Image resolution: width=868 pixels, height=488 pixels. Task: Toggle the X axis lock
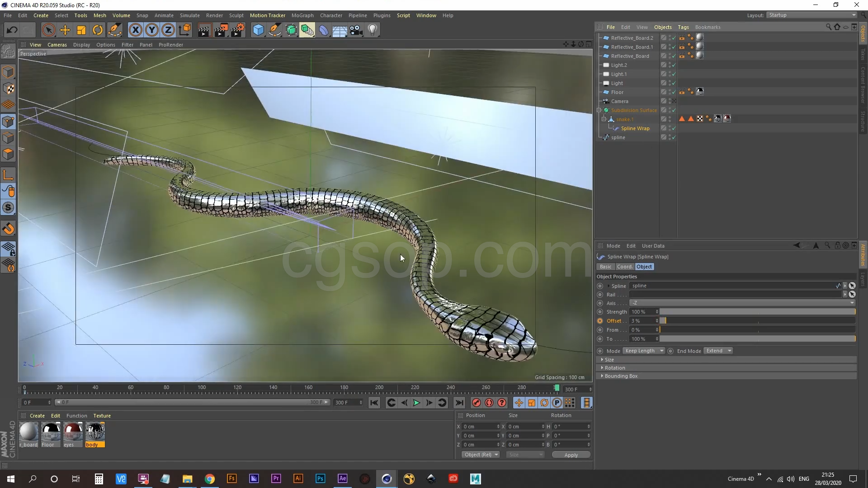[x=135, y=30]
